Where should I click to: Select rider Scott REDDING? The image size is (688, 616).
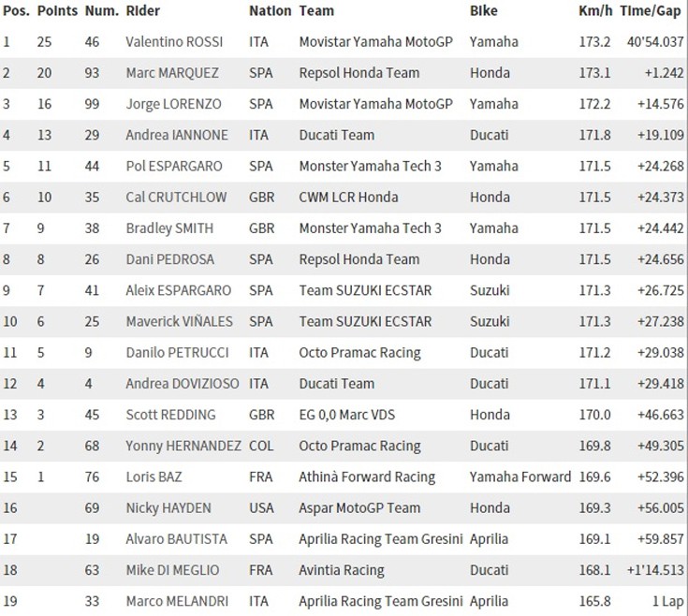[x=170, y=415]
